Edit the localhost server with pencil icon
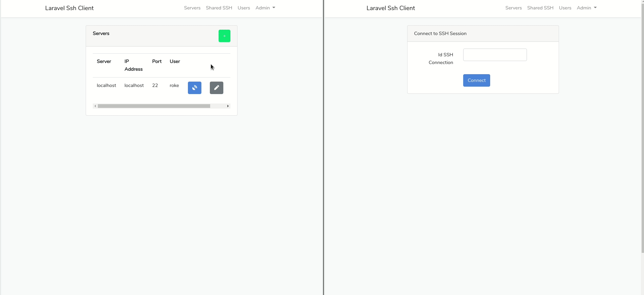Screen dimensions: 644x295 (x=216, y=88)
